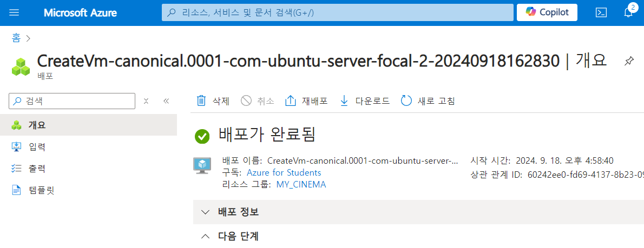Open the notifications bell
This screenshot has height=248, width=644.
(x=628, y=12)
